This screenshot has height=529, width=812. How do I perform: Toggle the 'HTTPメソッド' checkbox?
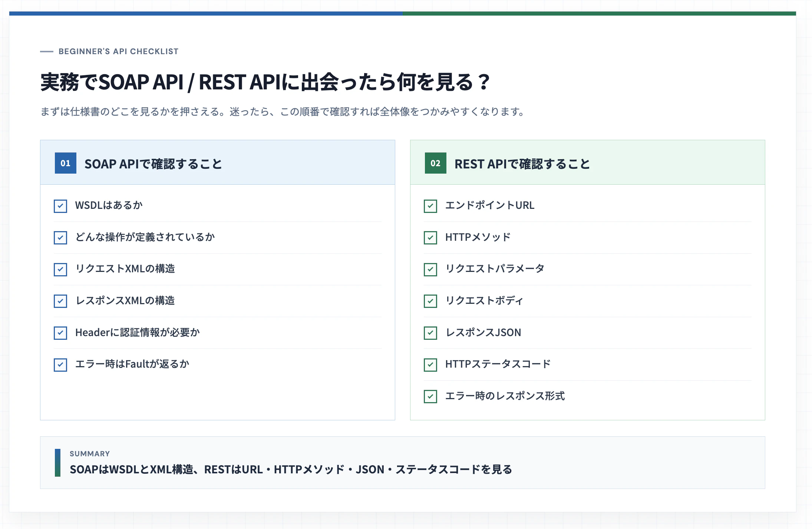pos(430,238)
